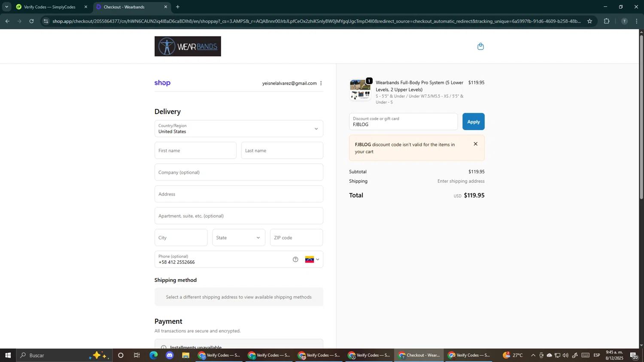
Task: Open the tab search dropdown
Action: coord(6,7)
